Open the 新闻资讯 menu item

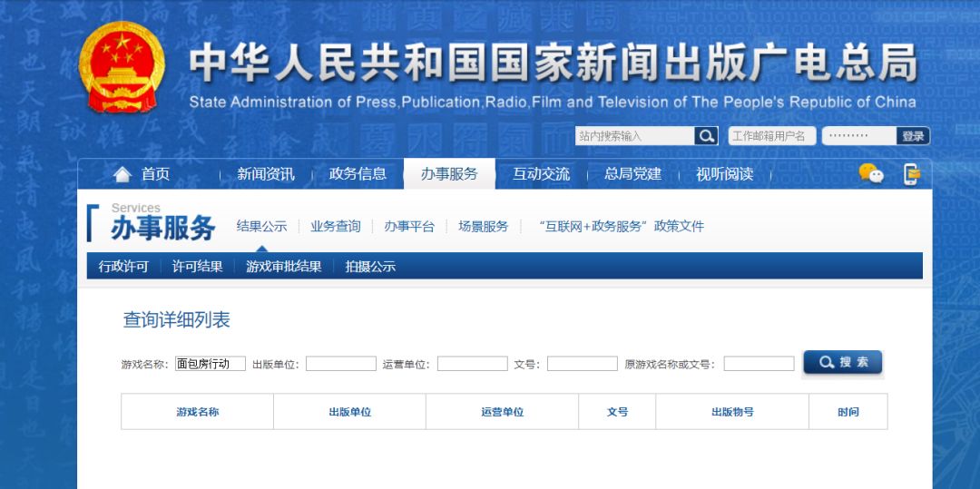coord(266,174)
